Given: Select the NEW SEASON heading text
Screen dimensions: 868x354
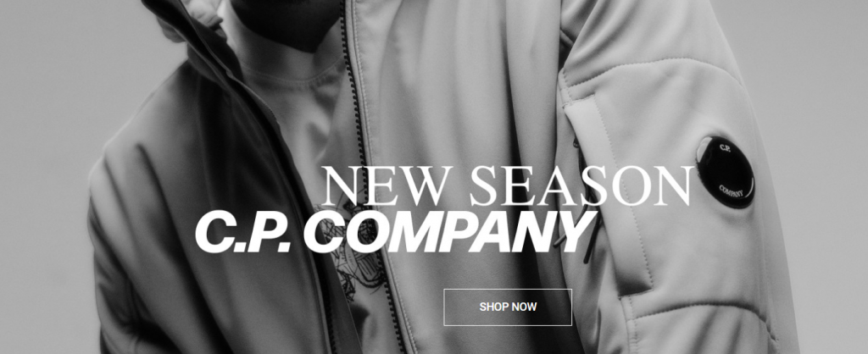Looking at the screenshot, I should 507,186.
